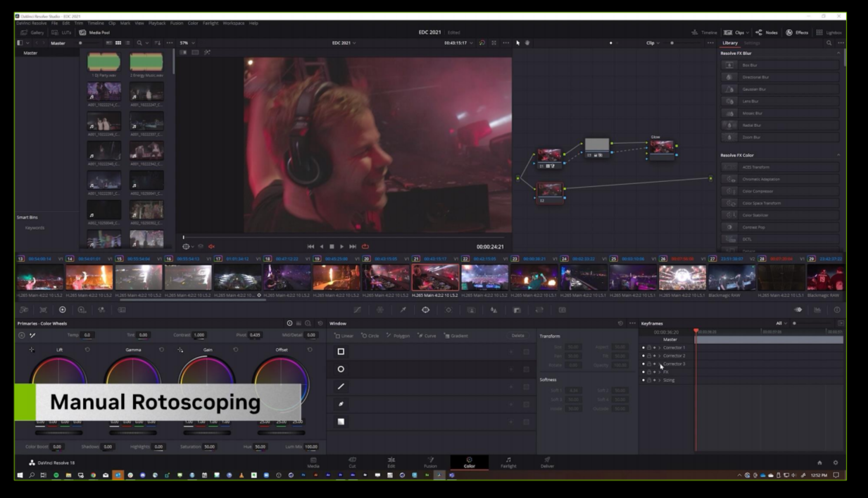868x498 pixels.
Task: Toggle the Nodes panel button
Action: tap(766, 33)
